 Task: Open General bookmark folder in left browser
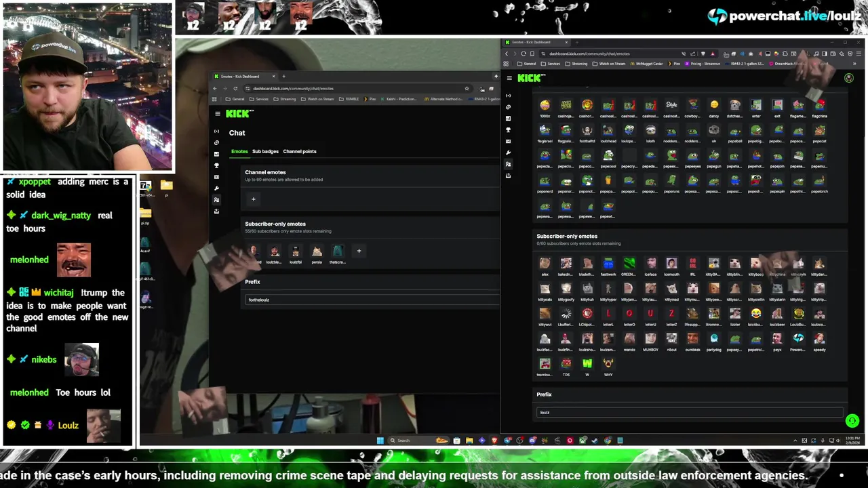pos(235,99)
